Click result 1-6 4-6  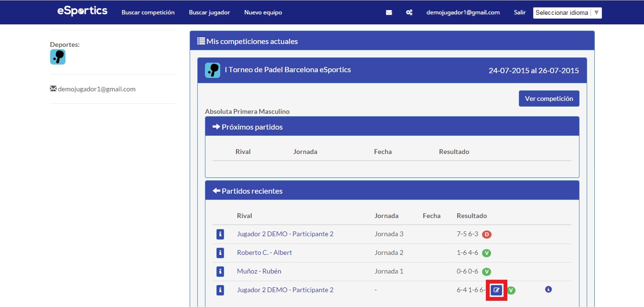pos(468,252)
